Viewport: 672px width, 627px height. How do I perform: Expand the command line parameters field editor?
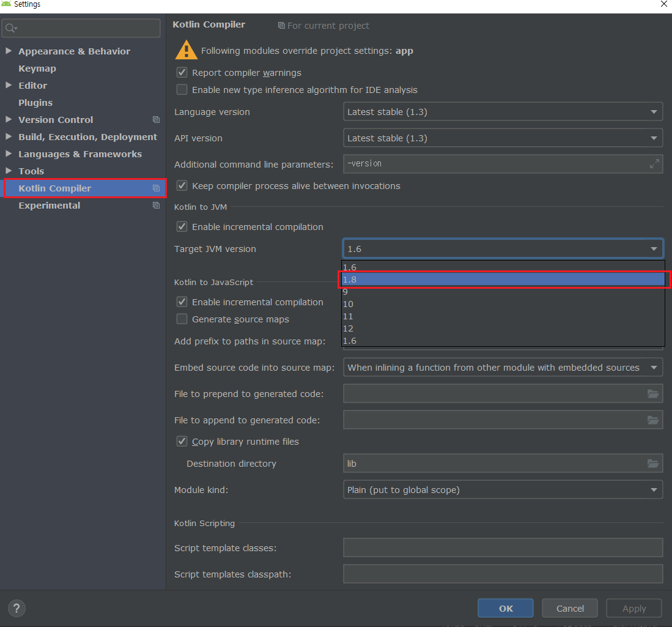click(654, 164)
